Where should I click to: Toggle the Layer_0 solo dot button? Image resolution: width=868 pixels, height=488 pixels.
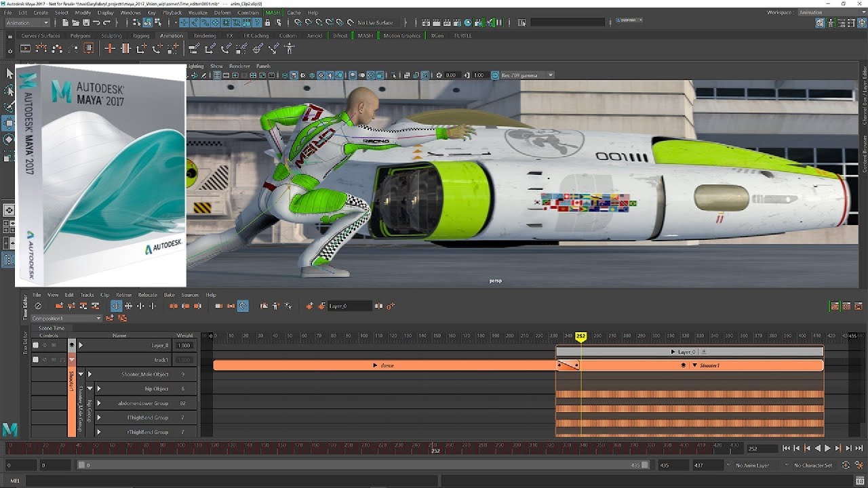71,345
